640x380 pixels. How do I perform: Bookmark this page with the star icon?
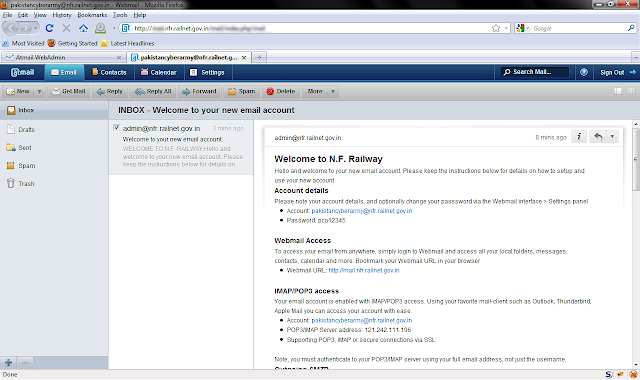click(x=496, y=28)
